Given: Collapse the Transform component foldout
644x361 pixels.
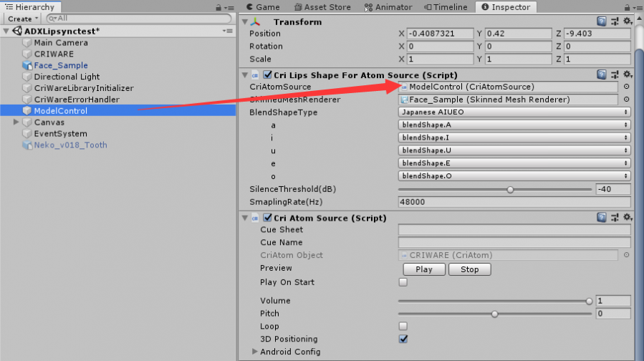Looking at the screenshot, I should point(245,21).
